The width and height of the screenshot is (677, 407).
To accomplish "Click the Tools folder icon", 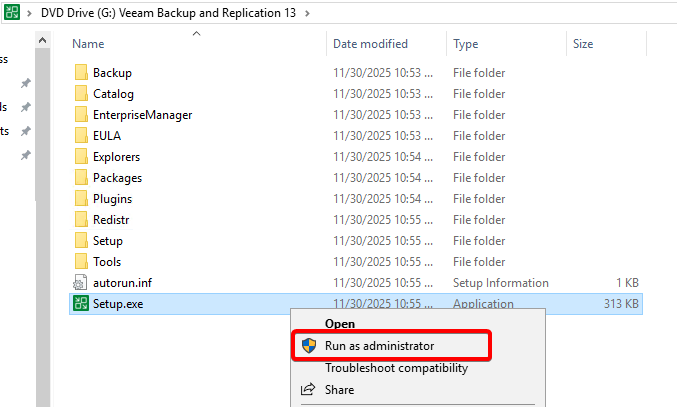I will [x=82, y=262].
